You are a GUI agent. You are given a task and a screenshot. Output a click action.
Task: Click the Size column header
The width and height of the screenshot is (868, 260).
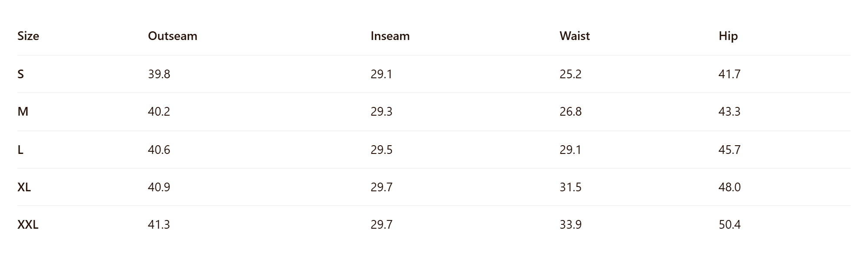[28, 36]
